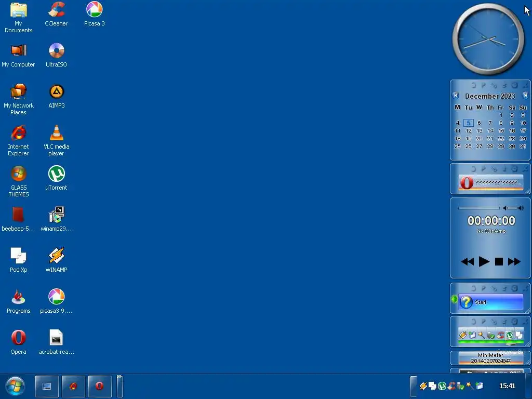Screen dimensions: 532x399
Task: Click the Winamp lightning tray icon
Action: (x=423, y=386)
